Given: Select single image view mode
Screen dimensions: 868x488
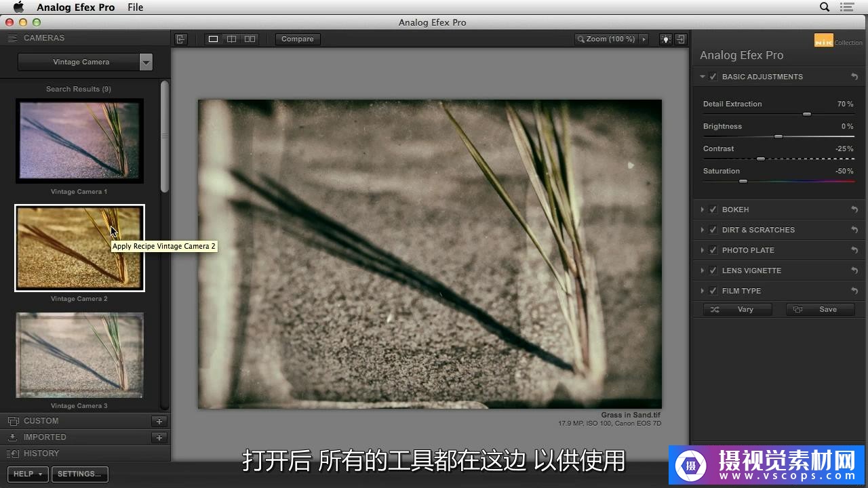Looking at the screenshot, I should [x=213, y=39].
